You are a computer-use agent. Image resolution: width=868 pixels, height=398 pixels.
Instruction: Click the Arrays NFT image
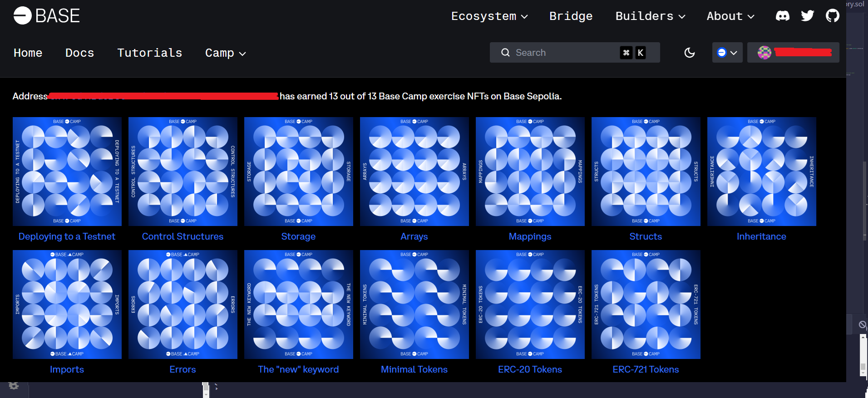click(x=414, y=172)
